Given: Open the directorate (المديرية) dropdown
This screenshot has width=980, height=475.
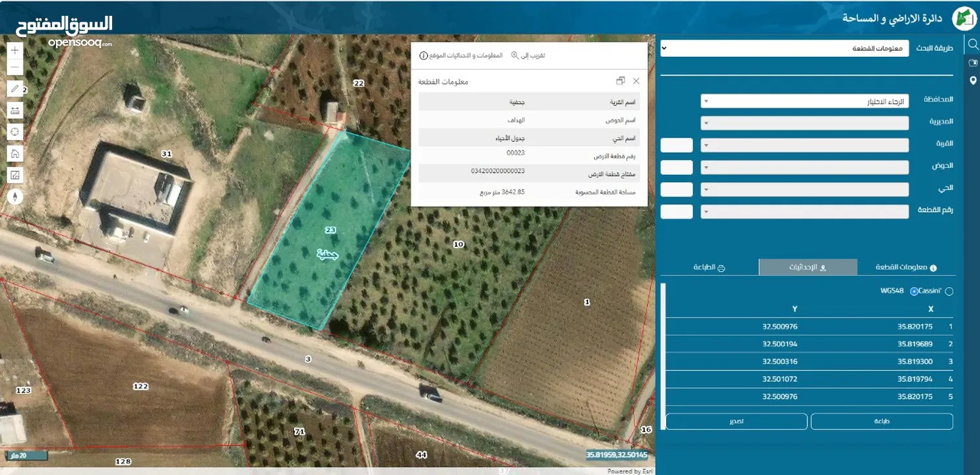Looking at the screenshot, I should (805, 123).
